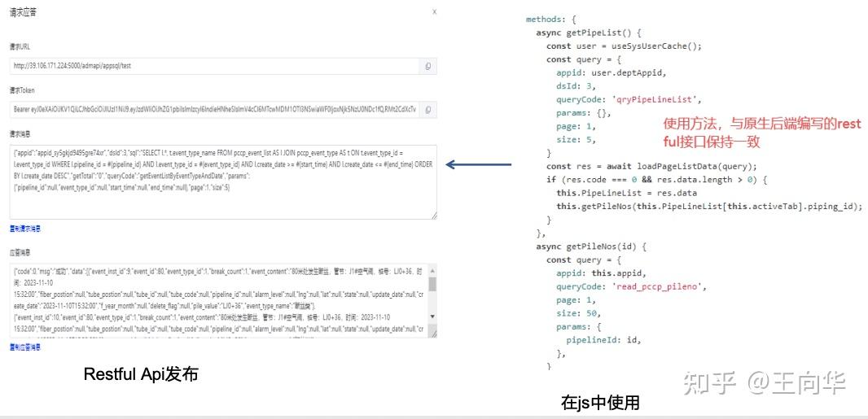Click the "size: 5," code line
868x419 pixels.
point(576,140)
